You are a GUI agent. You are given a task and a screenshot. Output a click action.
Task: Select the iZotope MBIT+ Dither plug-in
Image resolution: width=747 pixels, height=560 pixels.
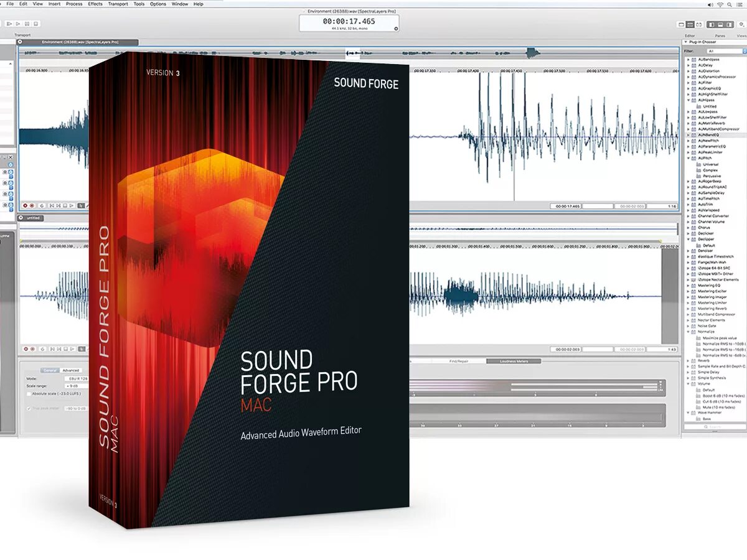pyautogui.click(x=715, y=274)
